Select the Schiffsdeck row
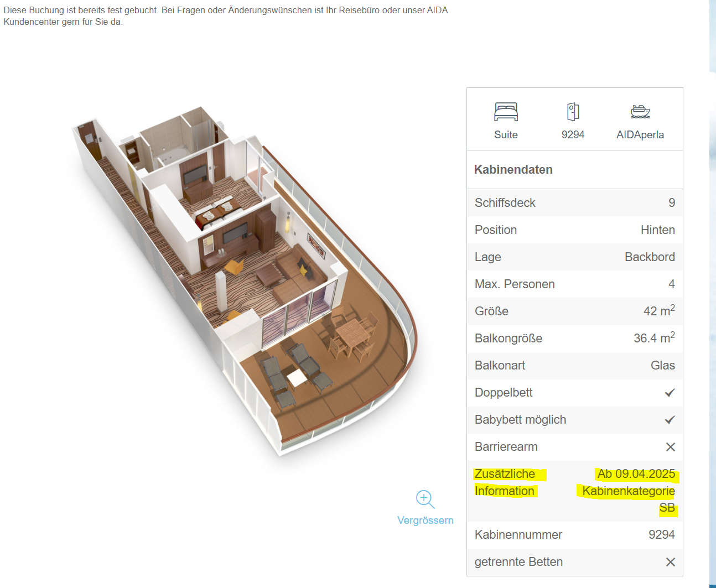 tap(574, 203)
